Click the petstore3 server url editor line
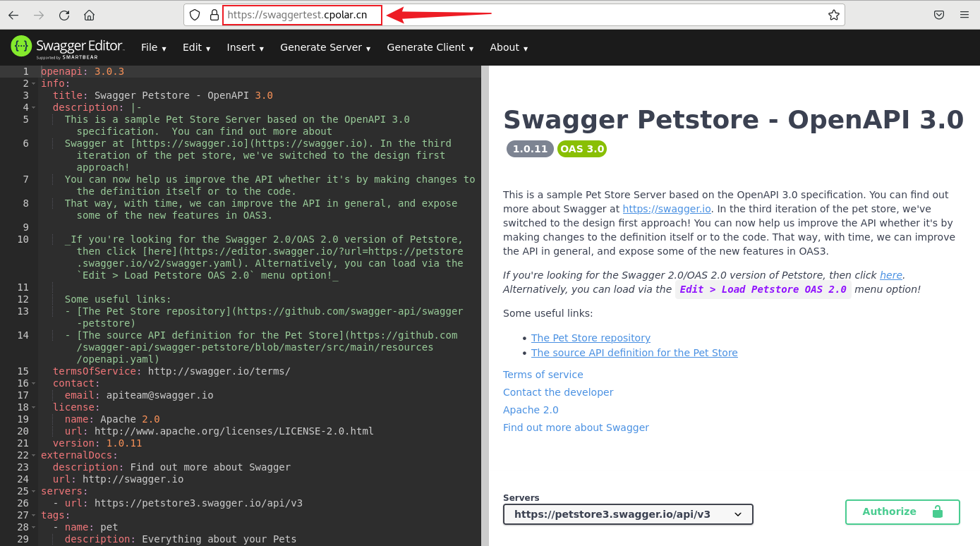This screenshot has width=980, height=546. (178, 503)
